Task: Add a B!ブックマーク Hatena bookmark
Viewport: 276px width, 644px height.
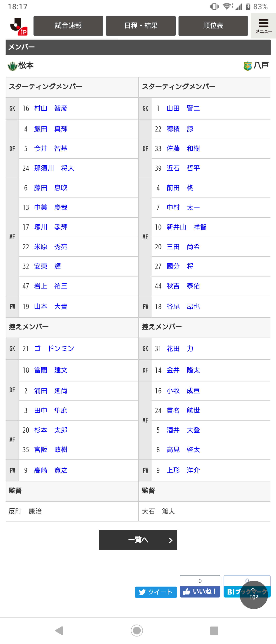Action: coord(247,592)
